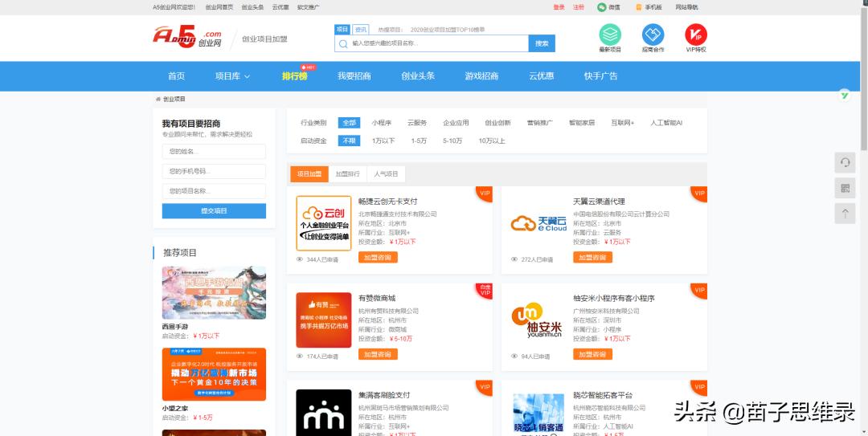868x436 pixels.
Task: Click the 集满客 black logo
Action: tap(324, 413)
